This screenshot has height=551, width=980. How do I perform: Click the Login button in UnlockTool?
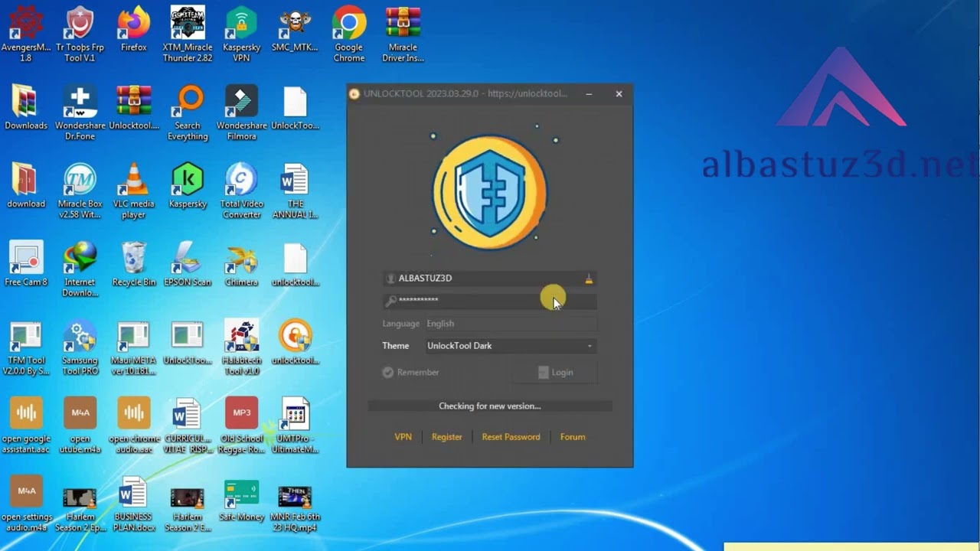click(x=555, y=372)
